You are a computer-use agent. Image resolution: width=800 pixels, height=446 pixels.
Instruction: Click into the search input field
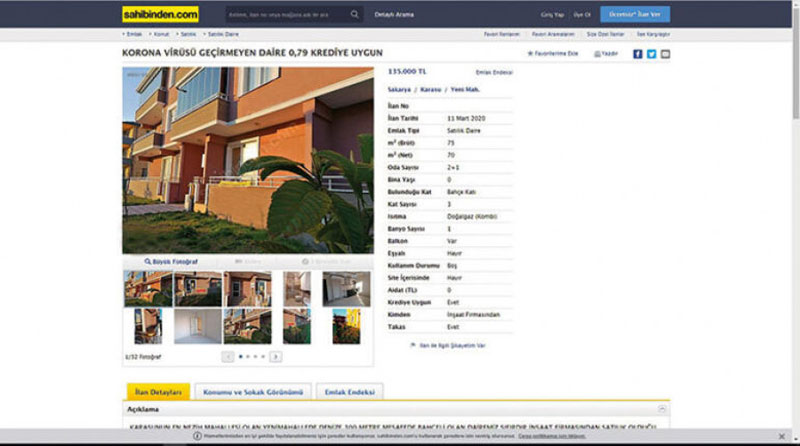[x=289, y=15]
